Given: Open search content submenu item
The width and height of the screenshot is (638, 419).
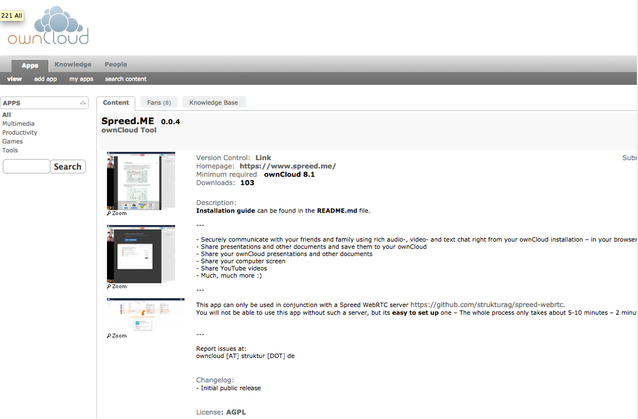Looking at the screenshot, I should pos(126,79).
